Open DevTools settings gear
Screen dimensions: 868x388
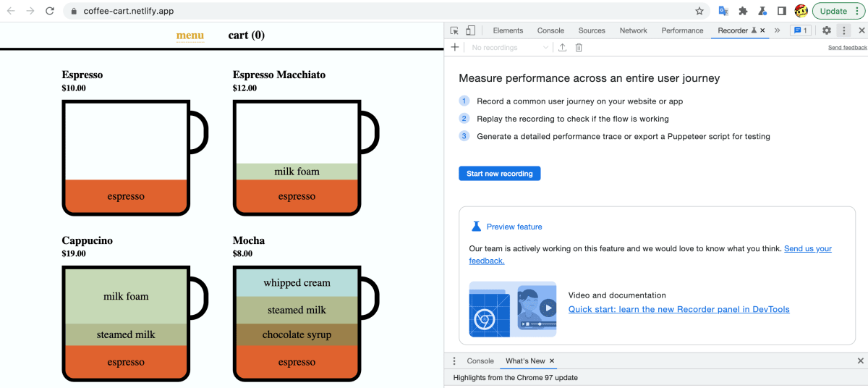(x=827, y=30)
